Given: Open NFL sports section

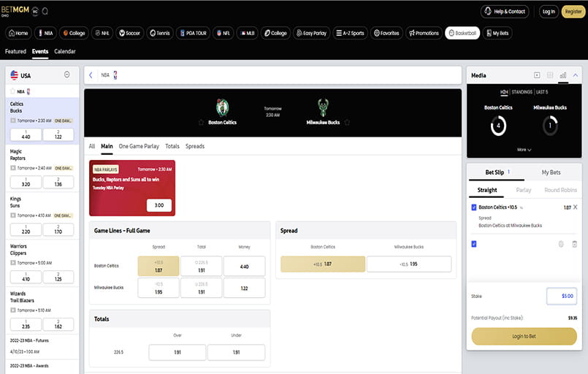Looking at the screenshot, I should coord(223,33).
